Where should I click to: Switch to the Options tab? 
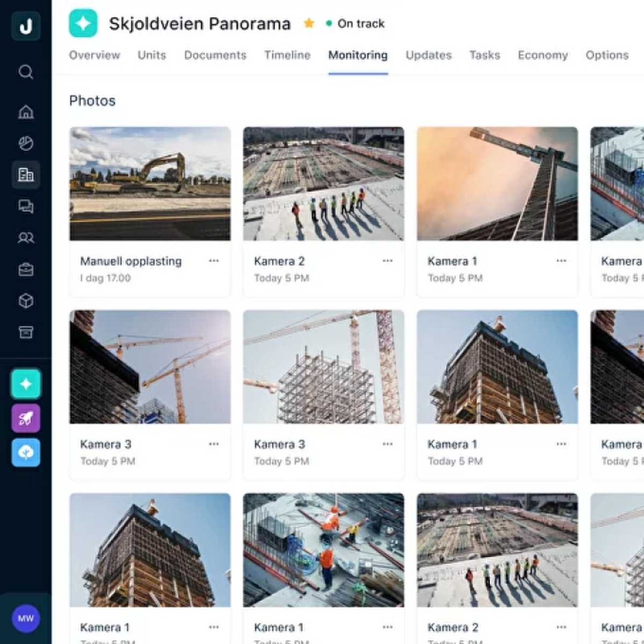click(607, 55)
